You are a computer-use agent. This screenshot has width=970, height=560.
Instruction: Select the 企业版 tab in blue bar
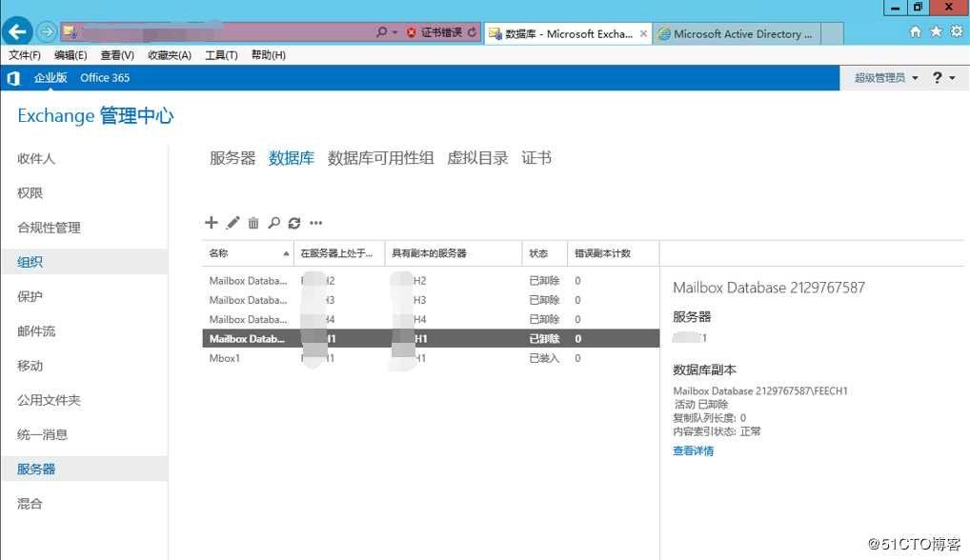(51, 78)
